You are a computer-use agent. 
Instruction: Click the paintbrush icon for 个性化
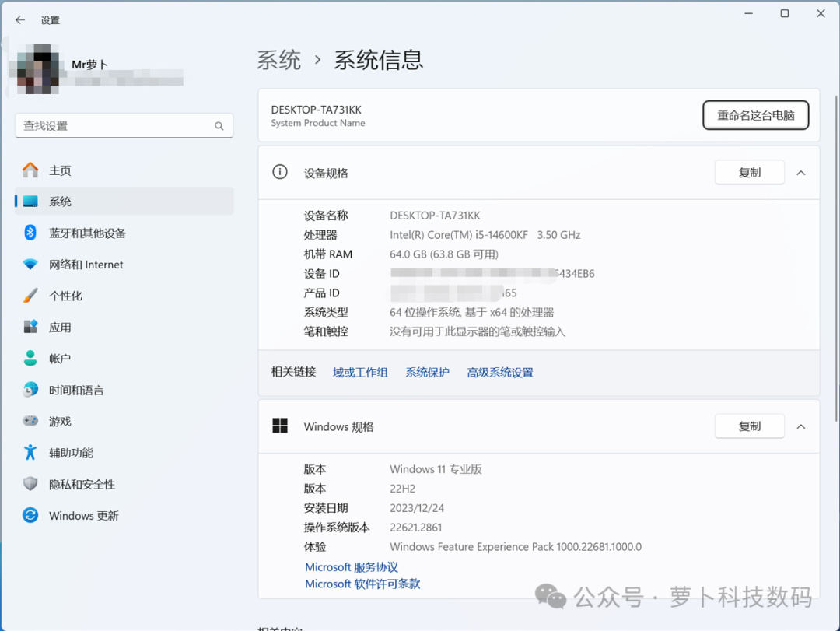point(30,296)
